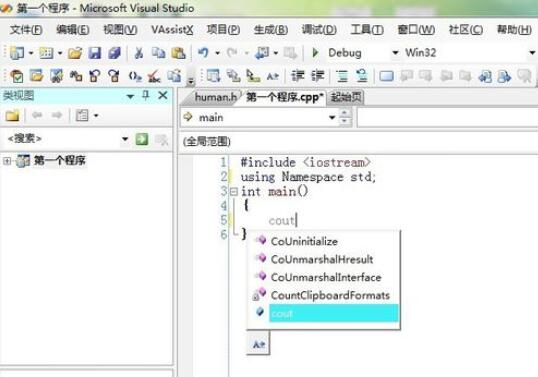Viewport: 538px width, 377px height.
Task: Open the 文件(F) menu
Action: (x=26, y=30)
